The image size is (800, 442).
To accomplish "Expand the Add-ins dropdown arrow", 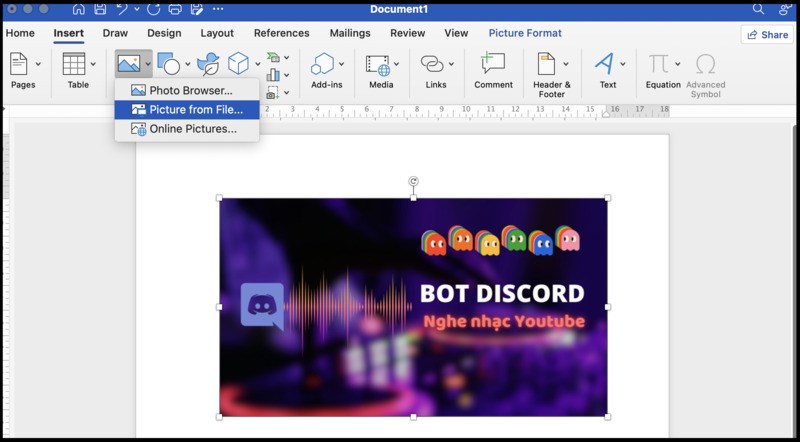I will click(341, 64).
